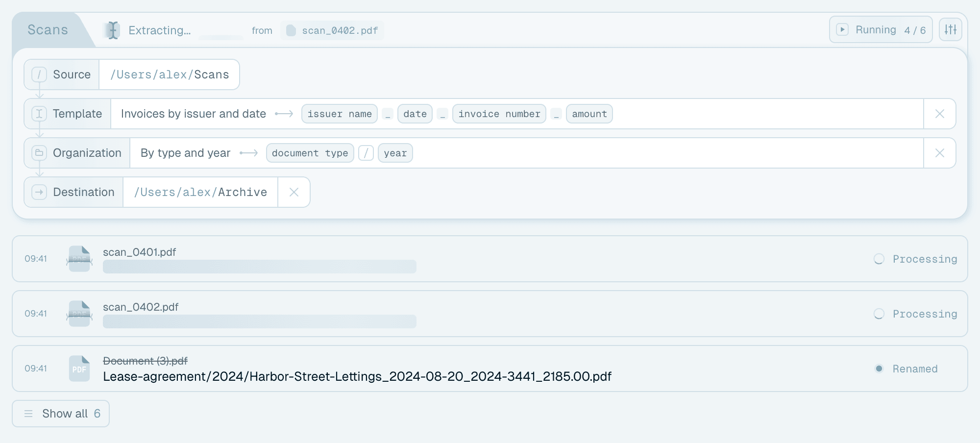Select the Invoices by issuer and date template
This screenshot has height=443, width=980.
coord(194,114)
